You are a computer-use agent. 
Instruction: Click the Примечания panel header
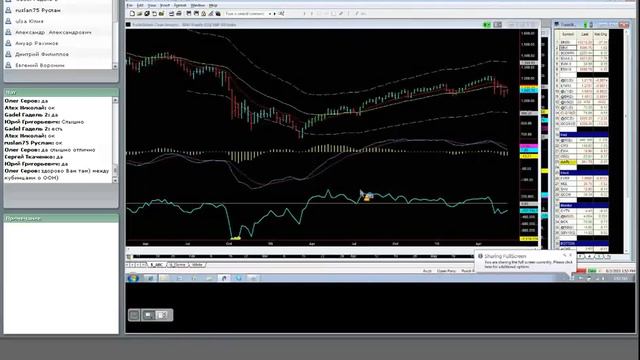(61, 218)
